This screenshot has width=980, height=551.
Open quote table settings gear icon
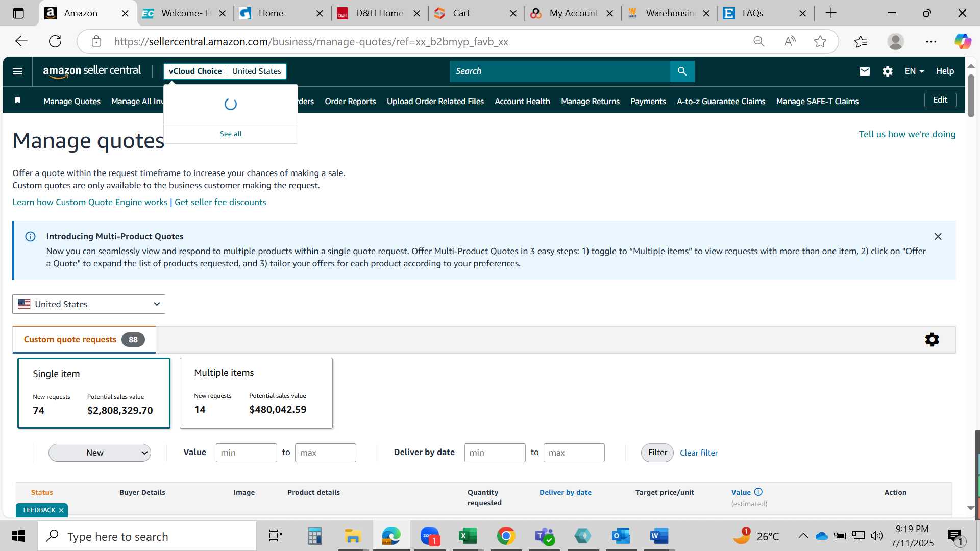[932, 340]
